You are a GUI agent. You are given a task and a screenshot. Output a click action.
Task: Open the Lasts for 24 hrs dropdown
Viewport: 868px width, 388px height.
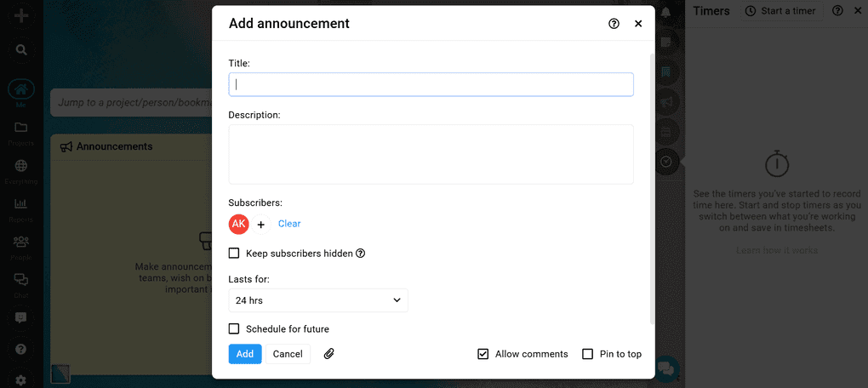point(318,300)
